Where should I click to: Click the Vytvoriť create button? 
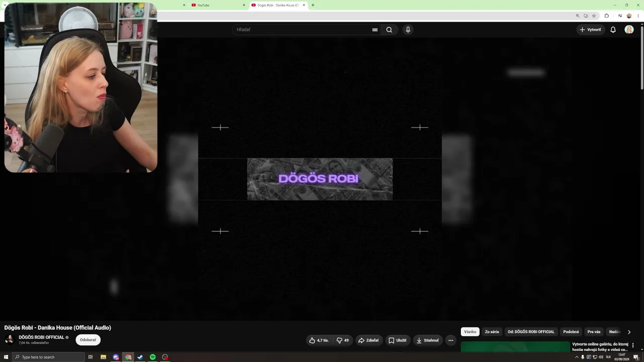pyautogui.click(x=590, y=30)
